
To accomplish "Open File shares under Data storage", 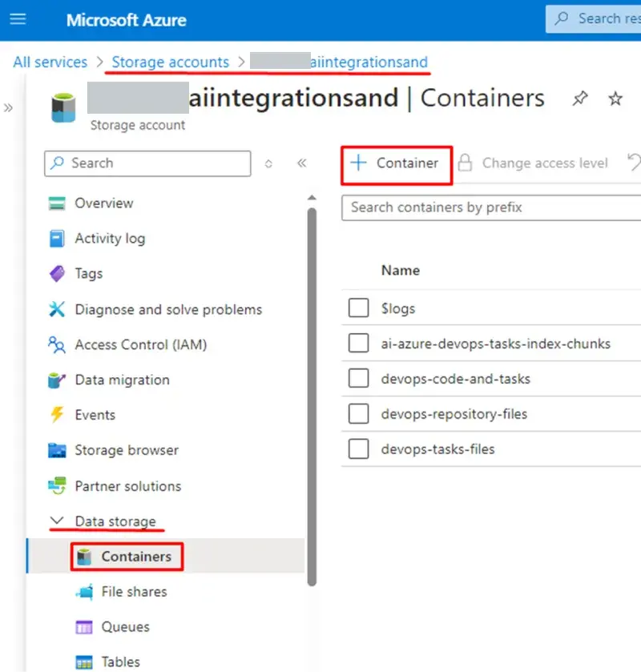I will pyautogui.click(x=134, y=591).
